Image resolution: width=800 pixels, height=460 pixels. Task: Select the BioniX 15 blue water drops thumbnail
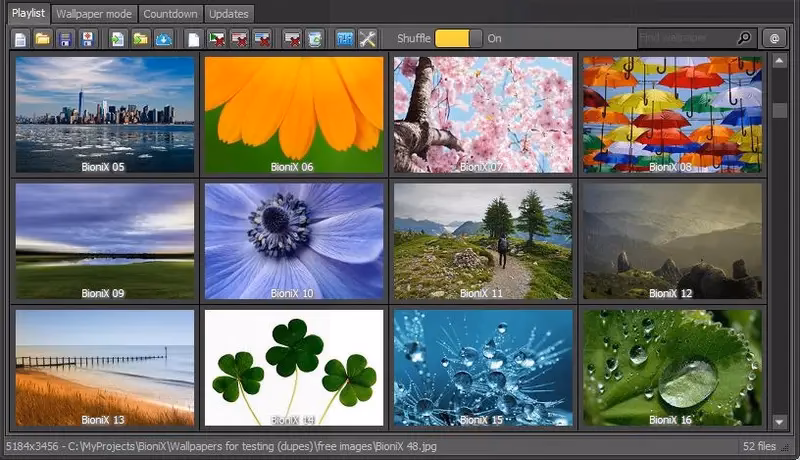point(483,368)
